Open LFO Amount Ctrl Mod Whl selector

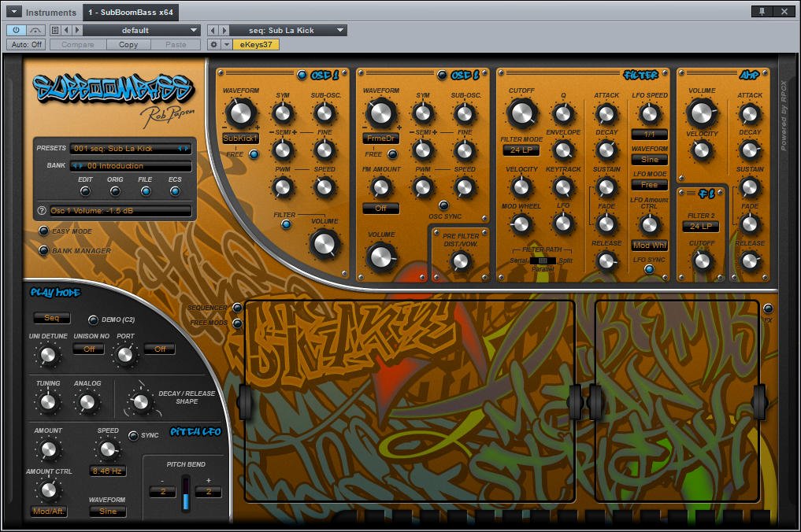[649, 245]
